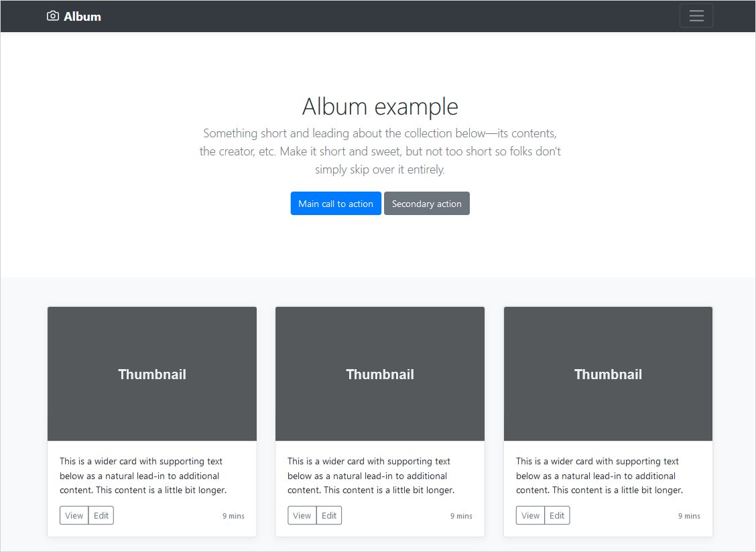Click View on the left card
This screenshot has width=756, height=552.
point(74,515)
